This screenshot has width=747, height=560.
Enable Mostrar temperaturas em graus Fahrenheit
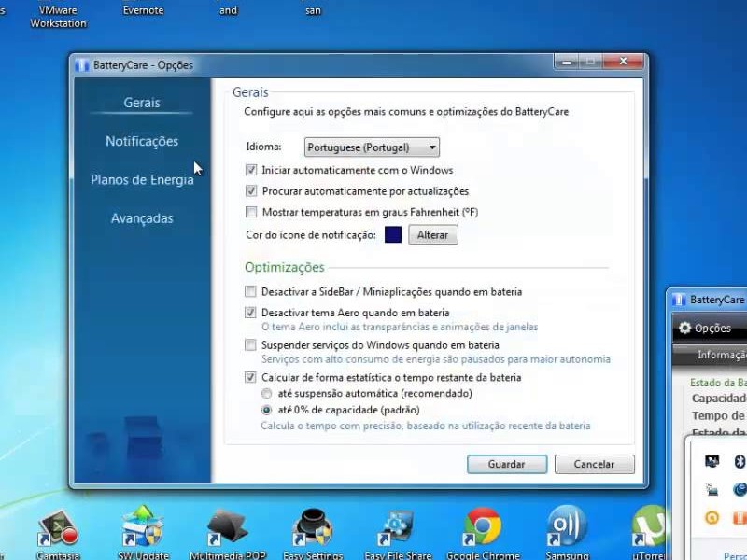tap(251, 212)
